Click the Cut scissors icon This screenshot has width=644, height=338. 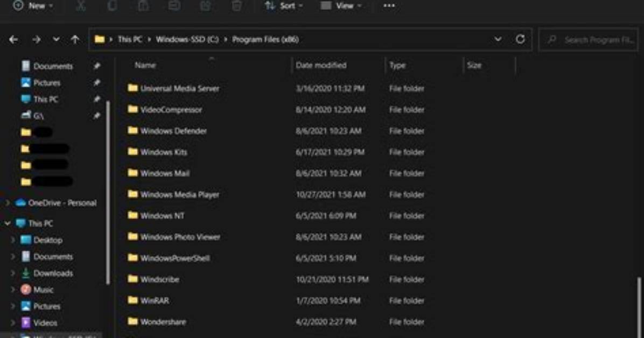click(x=81, y=6)
